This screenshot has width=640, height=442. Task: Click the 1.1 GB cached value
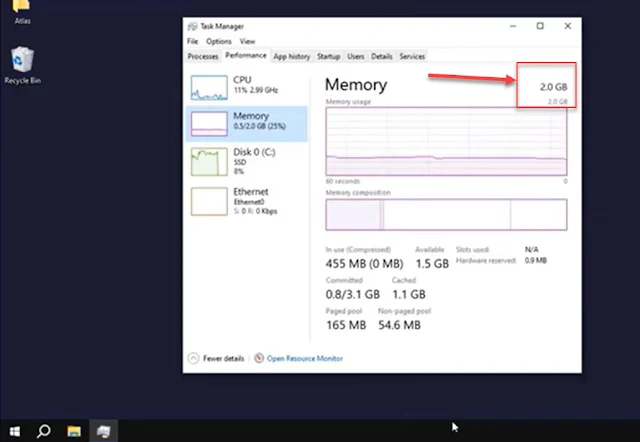click(x=409, y=294)
